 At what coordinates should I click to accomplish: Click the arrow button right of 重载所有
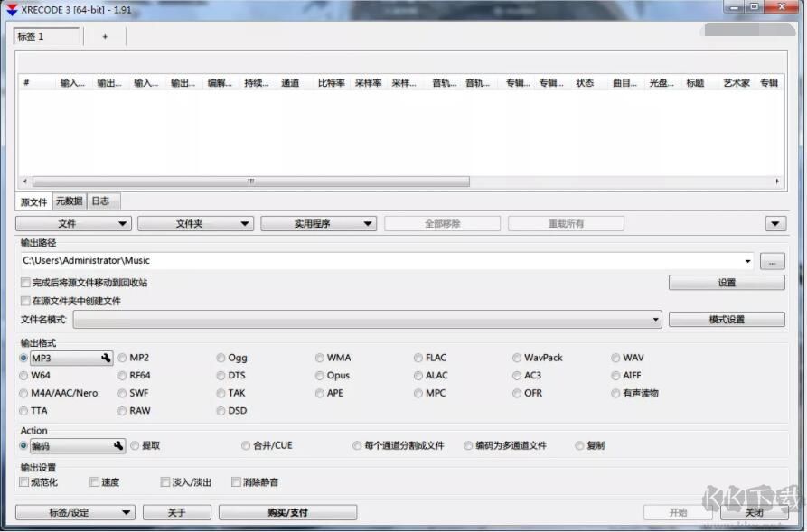(774, 223)
